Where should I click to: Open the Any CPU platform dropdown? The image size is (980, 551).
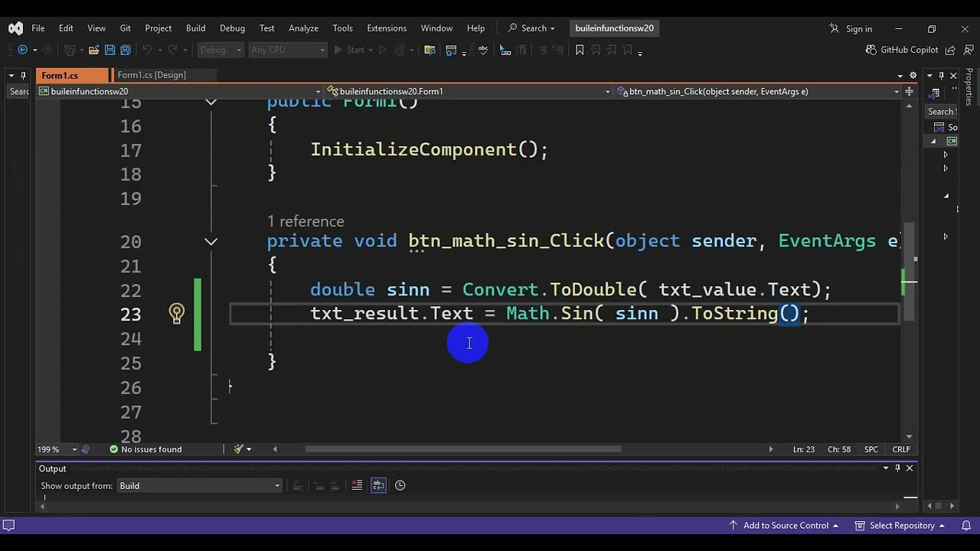288,50
